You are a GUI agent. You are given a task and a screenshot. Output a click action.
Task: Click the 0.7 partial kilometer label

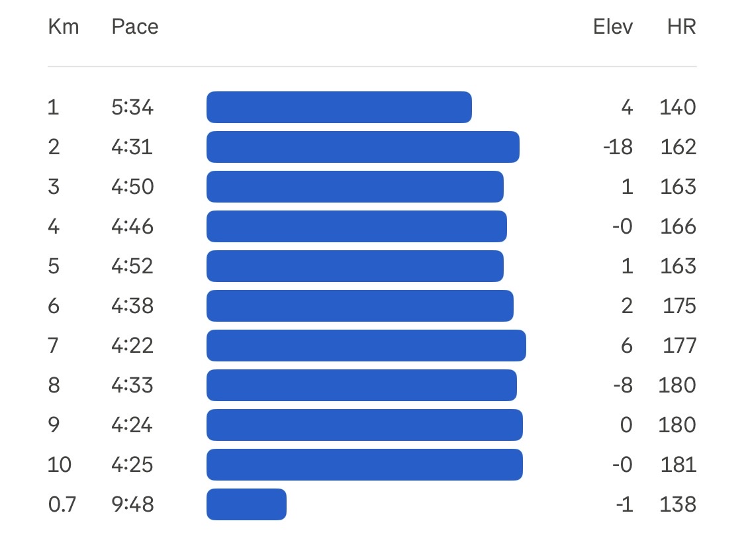(62, 504)
